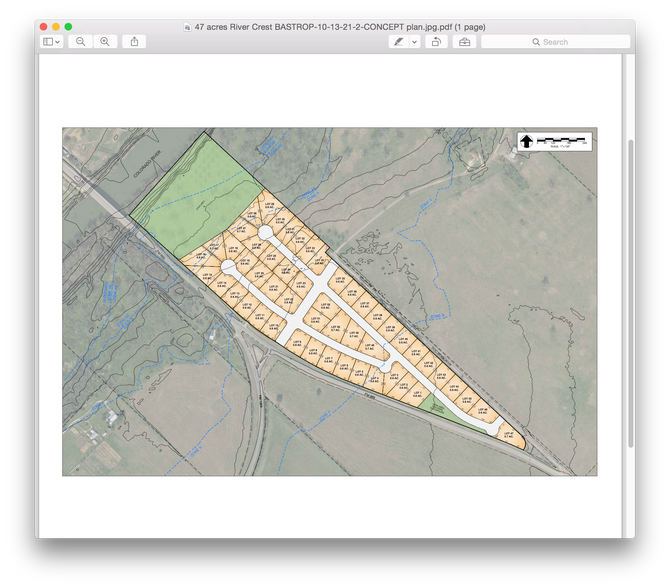The width and height of the screenshot is (670, 588).
Task: Click the north arrow on the plan
Action: pyautogui.click(x=527, y=142)
